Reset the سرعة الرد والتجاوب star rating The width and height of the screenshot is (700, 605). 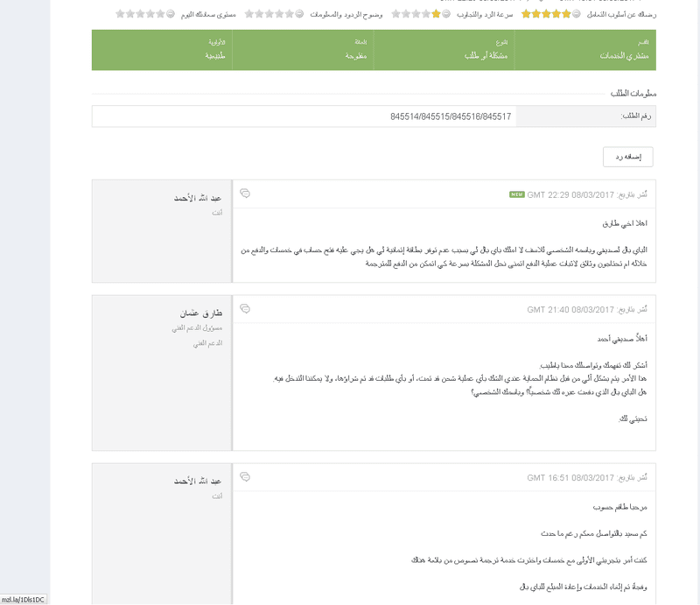[446, 14]
